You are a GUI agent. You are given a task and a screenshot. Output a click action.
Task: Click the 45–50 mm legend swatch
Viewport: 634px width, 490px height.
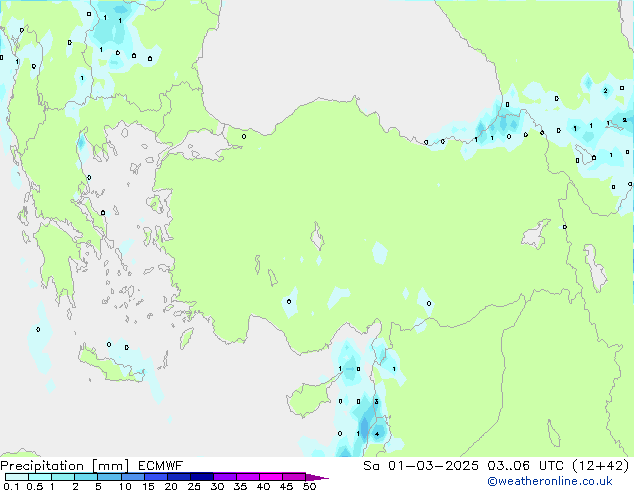[294, 477]
